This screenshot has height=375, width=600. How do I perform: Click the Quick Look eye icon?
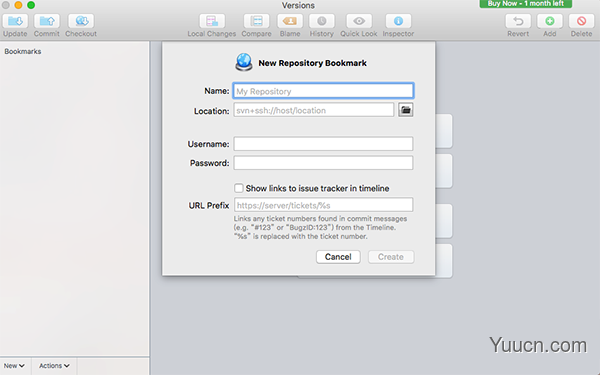(359, 21)
